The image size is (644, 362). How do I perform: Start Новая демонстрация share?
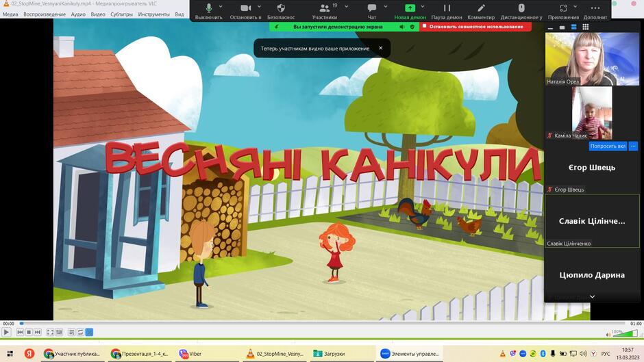(x=410, y=11)
